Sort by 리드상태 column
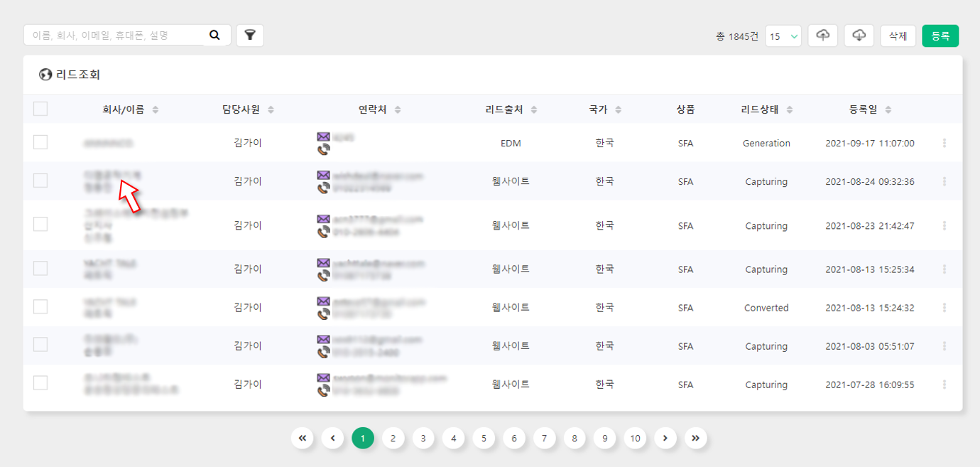The height and width of the screenshot is (467, 980). [x=766, y=109]
